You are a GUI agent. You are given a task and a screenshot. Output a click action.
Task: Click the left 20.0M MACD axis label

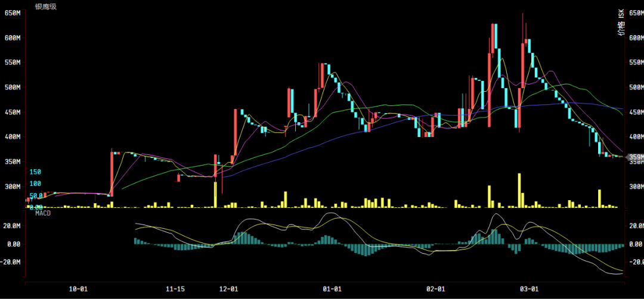pyautogui.click(x=12, y=226)
